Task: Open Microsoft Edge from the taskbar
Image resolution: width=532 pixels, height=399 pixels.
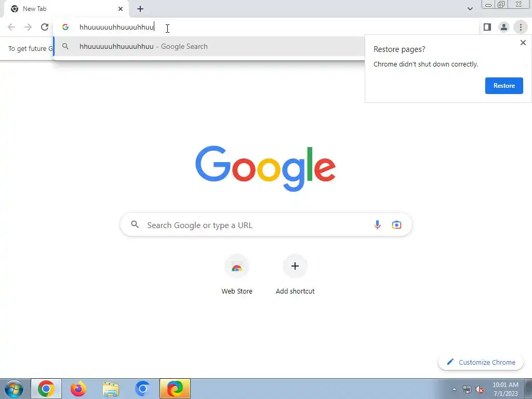Action: click(175, 389)
